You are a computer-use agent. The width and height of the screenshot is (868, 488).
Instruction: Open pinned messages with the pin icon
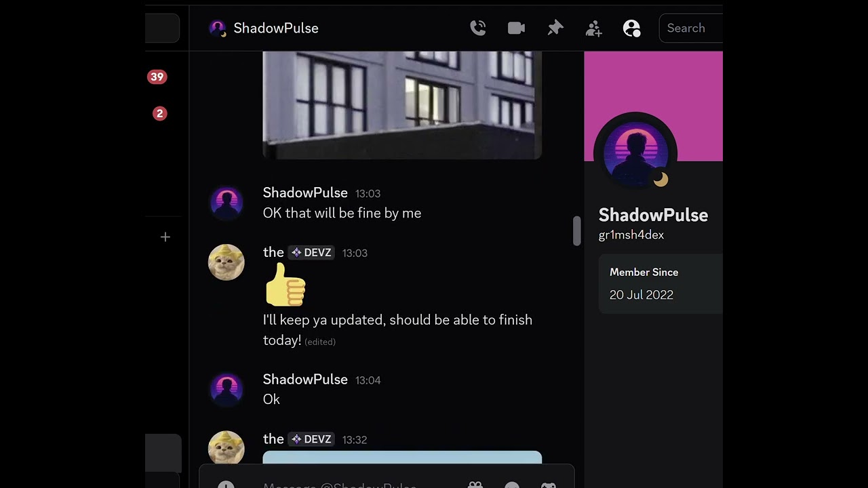pos(555,28)
